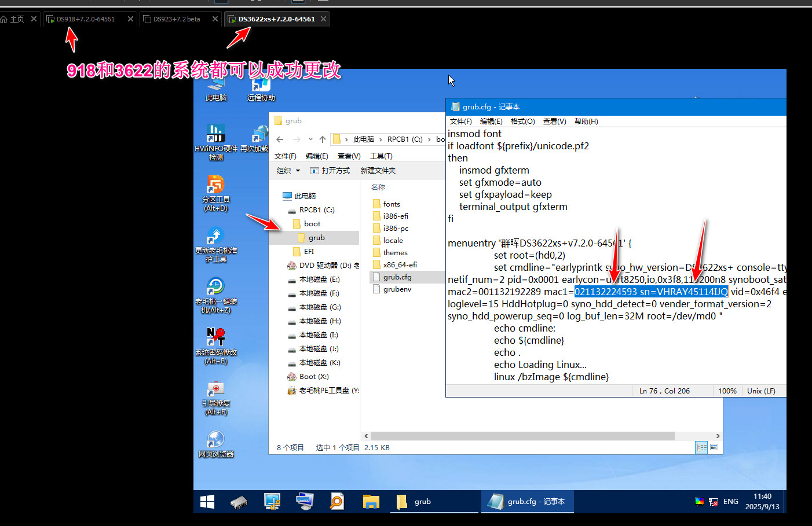812x526 pixels.
Task: Open Explorer 工具(T) menu
Action: point(381,156)
